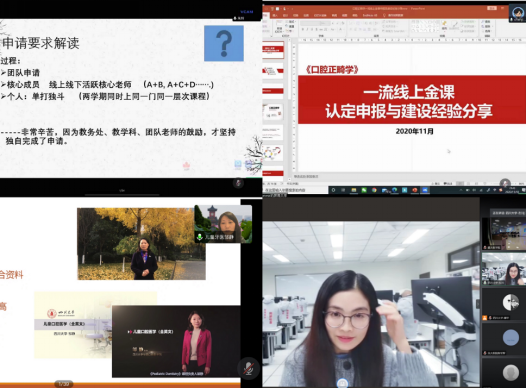
Task: Expand the Shape Effects dropdown
Action: click(468, 31)
